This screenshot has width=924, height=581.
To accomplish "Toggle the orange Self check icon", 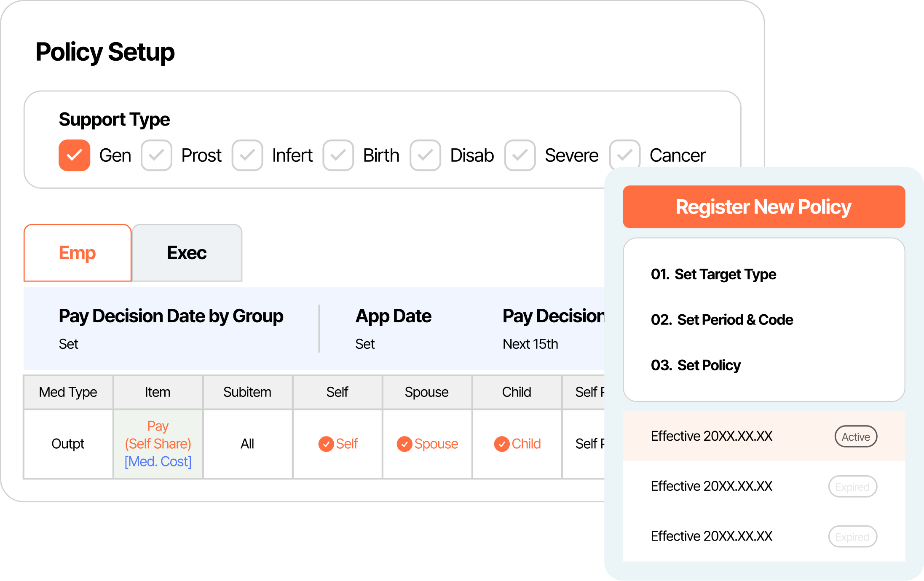I will pos(326,444).
